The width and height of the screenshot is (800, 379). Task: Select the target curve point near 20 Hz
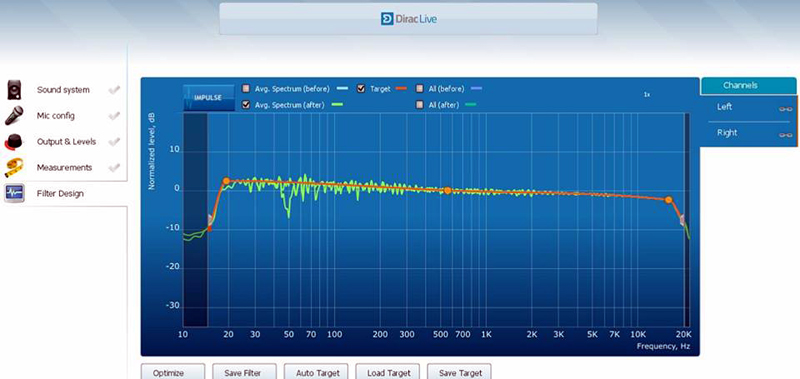pos(227,181)
